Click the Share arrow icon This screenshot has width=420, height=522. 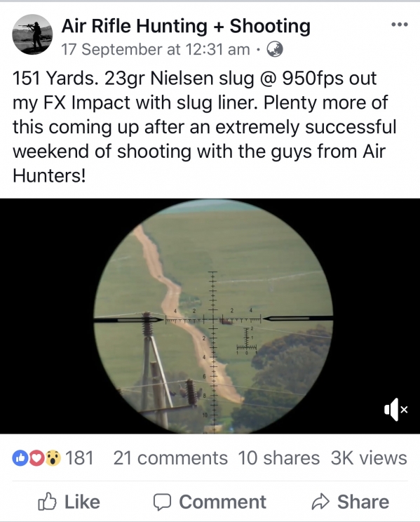pyautogui.click(x=320, y=502)
